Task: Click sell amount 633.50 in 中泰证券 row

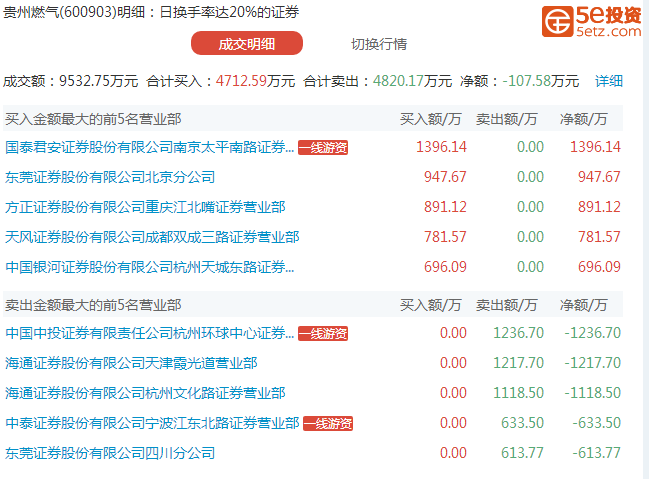Action: coord(522,423)
